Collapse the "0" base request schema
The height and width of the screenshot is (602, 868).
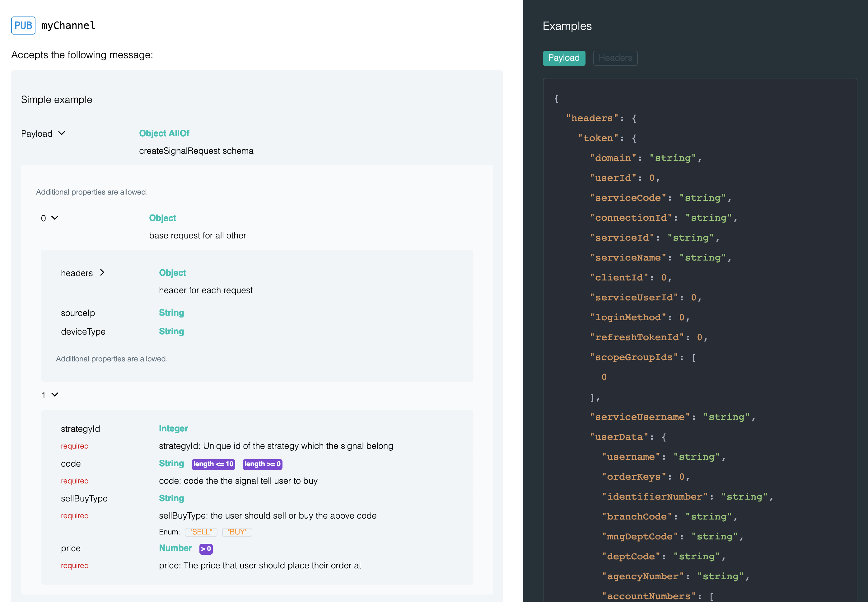point(55,218)
